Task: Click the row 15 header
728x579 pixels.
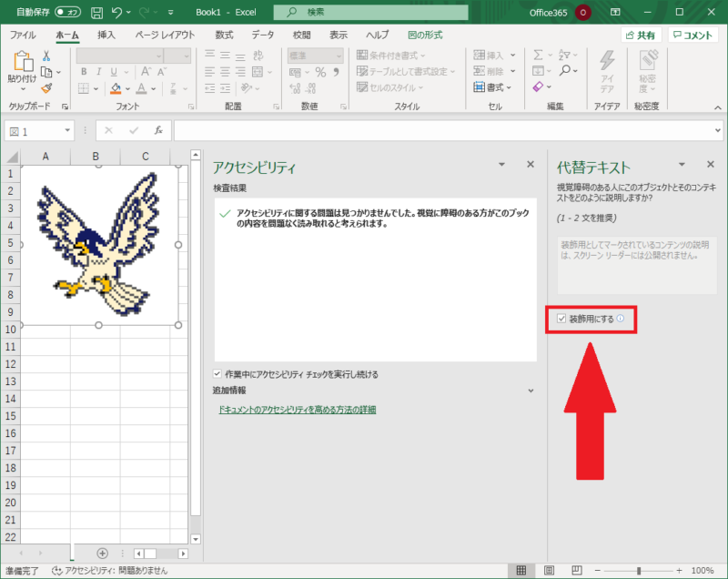Action: pos(10,416)
